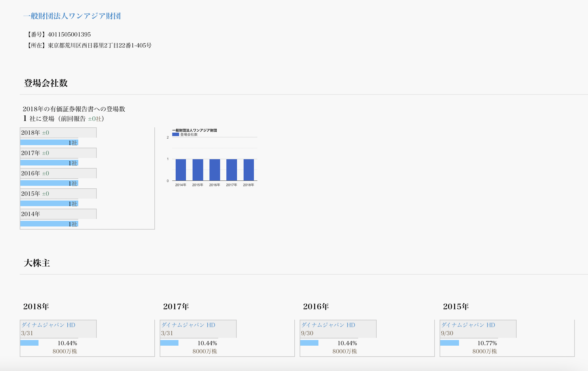Click the 2018年 ±0 row label
Viewport: 588px width, 371px height.
tap(35, 133)
